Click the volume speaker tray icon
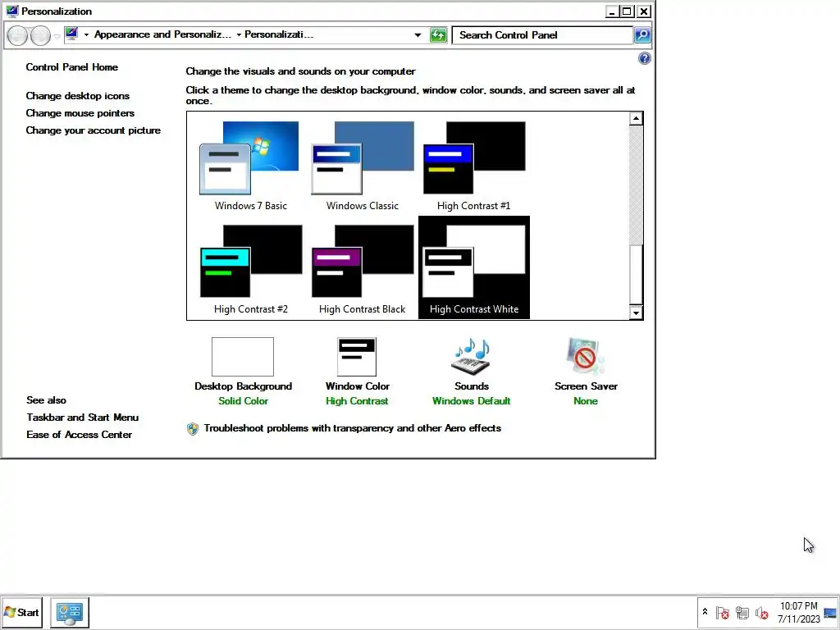This screenshot has width=840, height=630. 762,612
